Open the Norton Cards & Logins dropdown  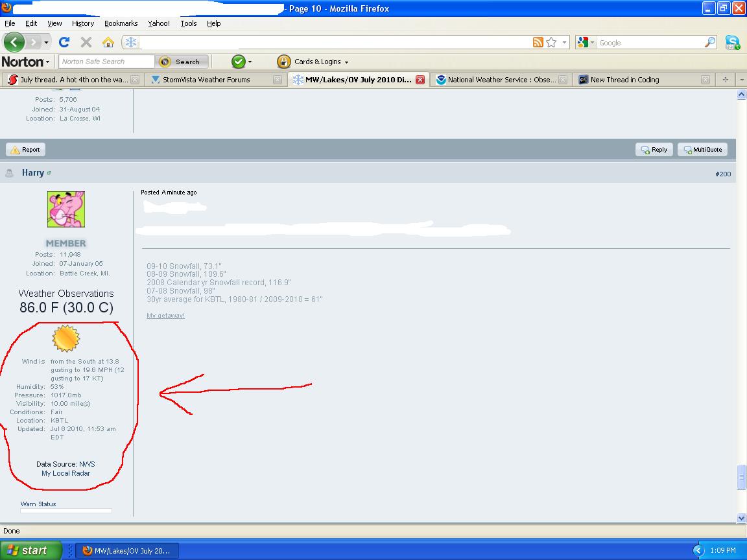click(313, 62)
